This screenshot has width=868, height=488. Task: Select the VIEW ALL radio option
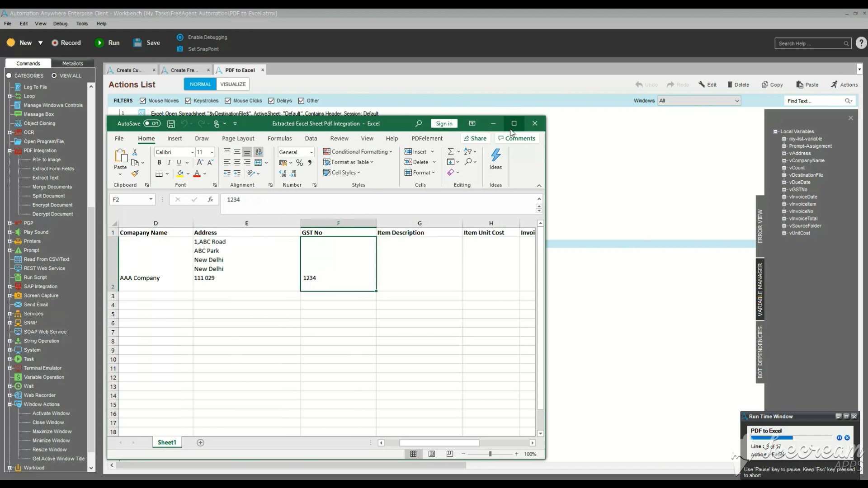click(x=54, y=75)
